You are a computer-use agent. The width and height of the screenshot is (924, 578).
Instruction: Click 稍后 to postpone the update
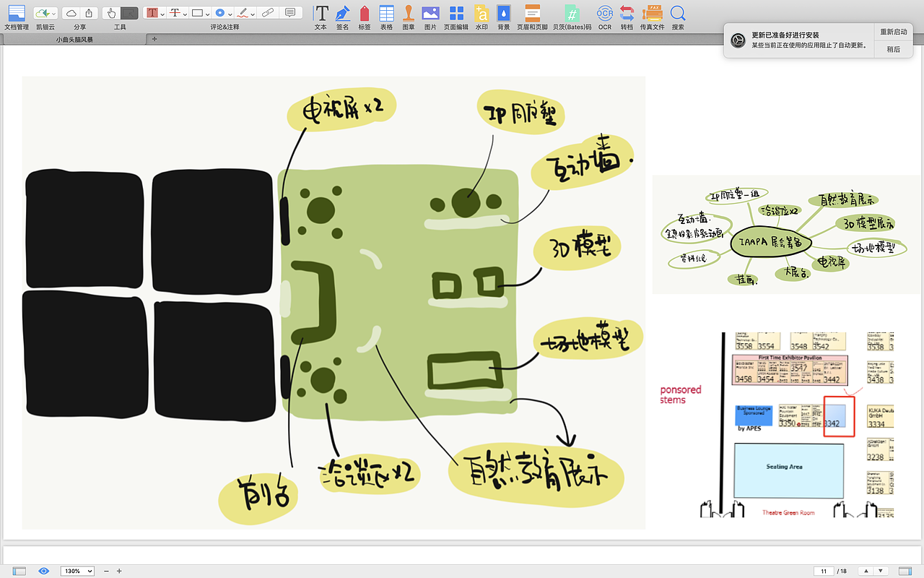point(894,49)
